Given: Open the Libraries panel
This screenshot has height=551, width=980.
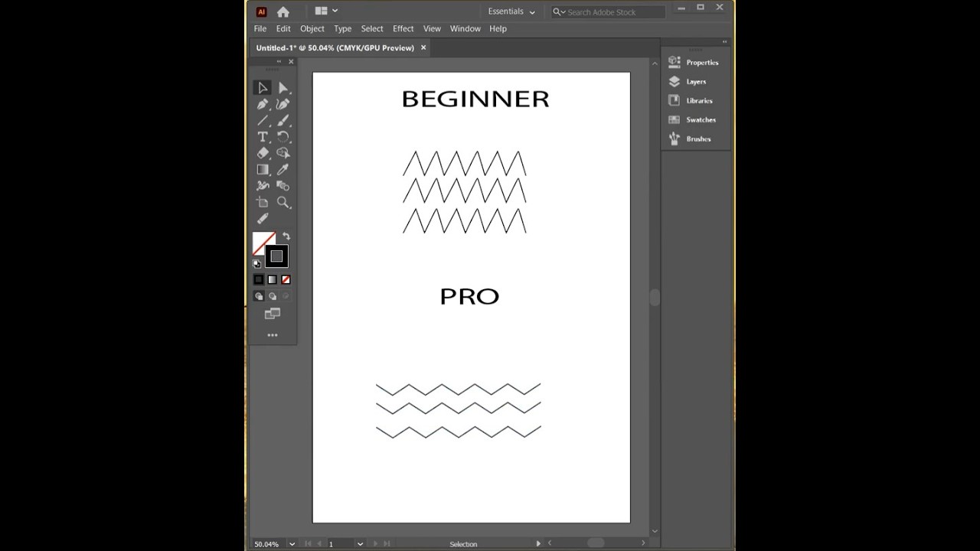Looking at the screenshot, I should [x=691, y=101].
